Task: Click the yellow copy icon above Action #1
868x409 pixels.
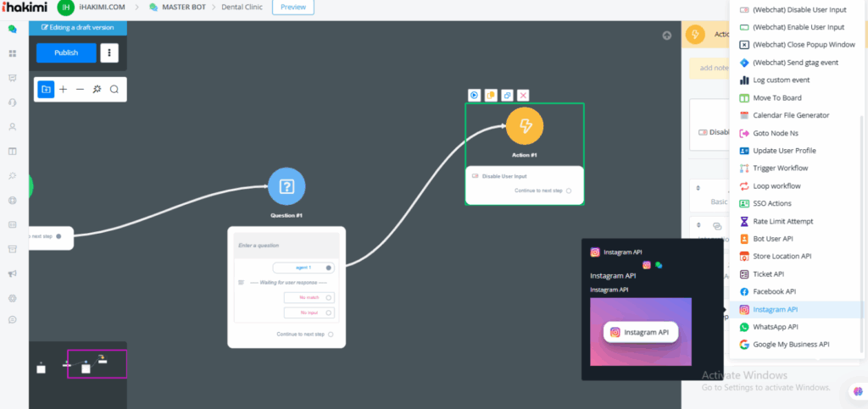Action: [491, 96]
